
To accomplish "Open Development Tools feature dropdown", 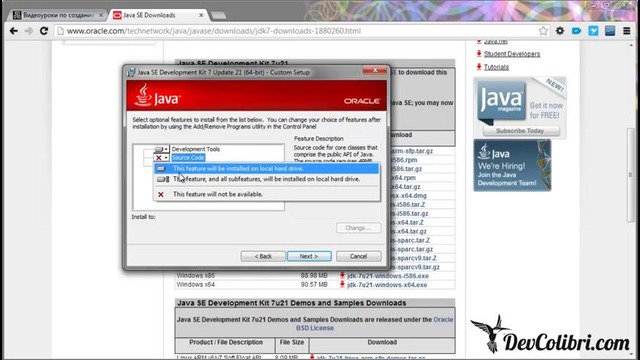I will 162,149.
